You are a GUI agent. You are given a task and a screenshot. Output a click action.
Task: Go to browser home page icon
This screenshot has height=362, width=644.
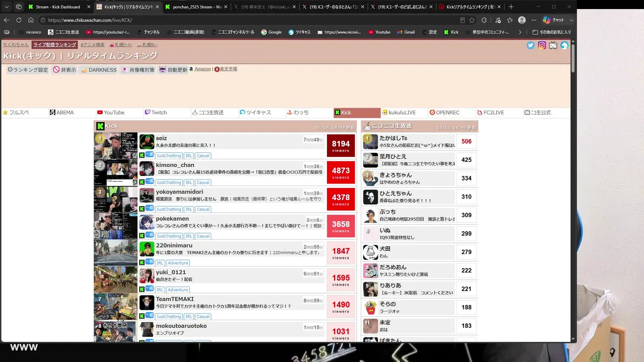(x=31, y=20)
